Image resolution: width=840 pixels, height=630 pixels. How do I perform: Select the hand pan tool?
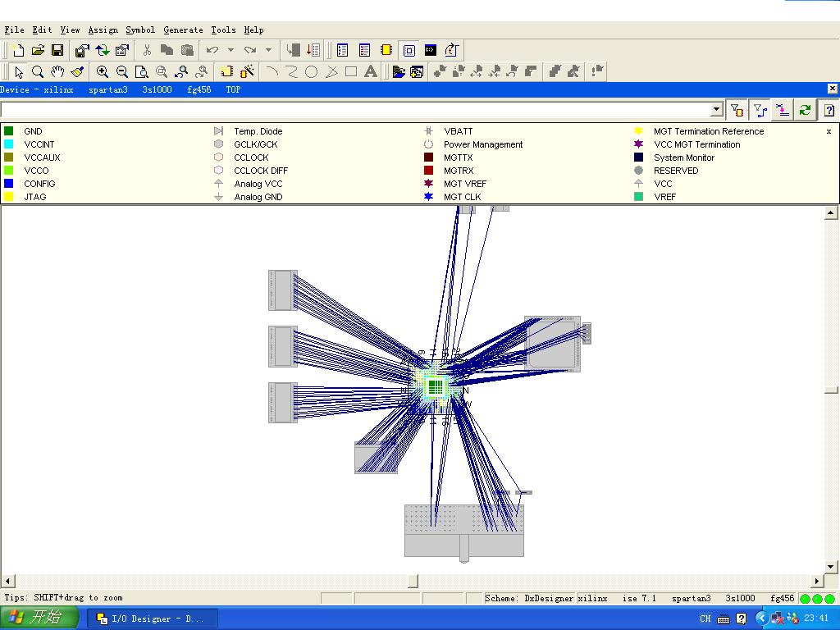click(57, 72)
